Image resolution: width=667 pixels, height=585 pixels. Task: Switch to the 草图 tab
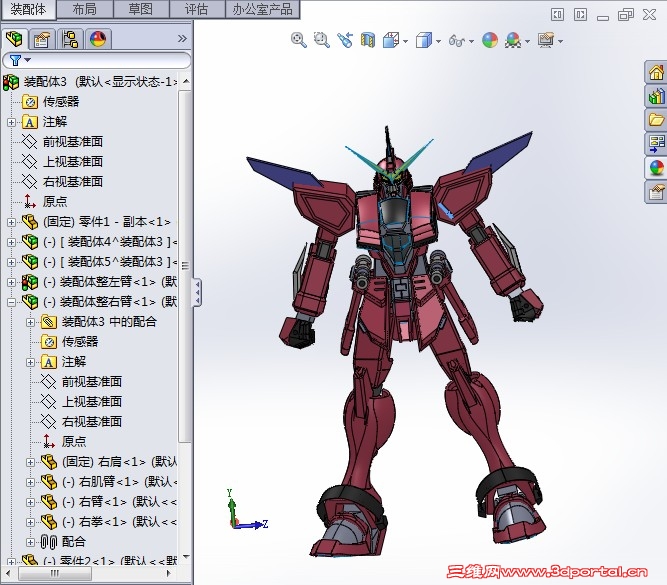[x=141, y=9]
